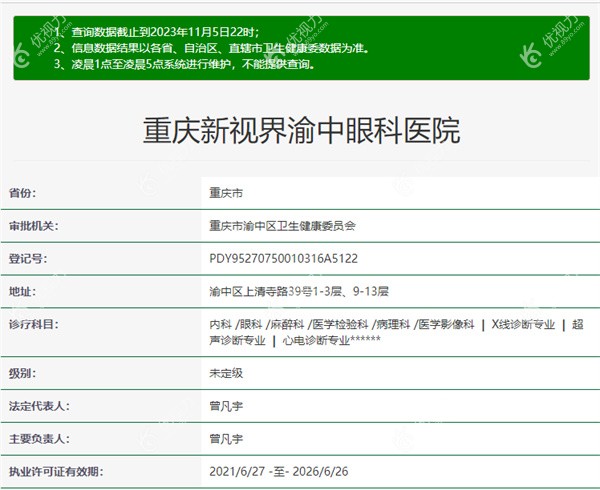Select validity period 2021/6/27 -至- 2026/6/26
The image size is (600, 490).
click(279, 472)
